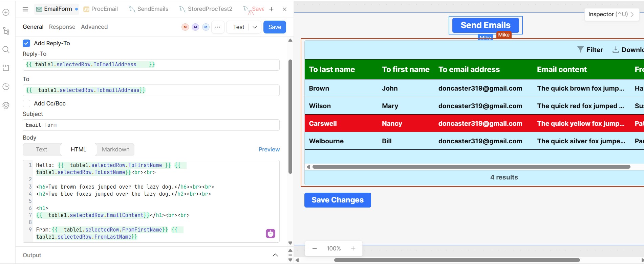
Task: Open the component tree icon in sidebar
Action: pyautogui.click(x=6, y=31)
